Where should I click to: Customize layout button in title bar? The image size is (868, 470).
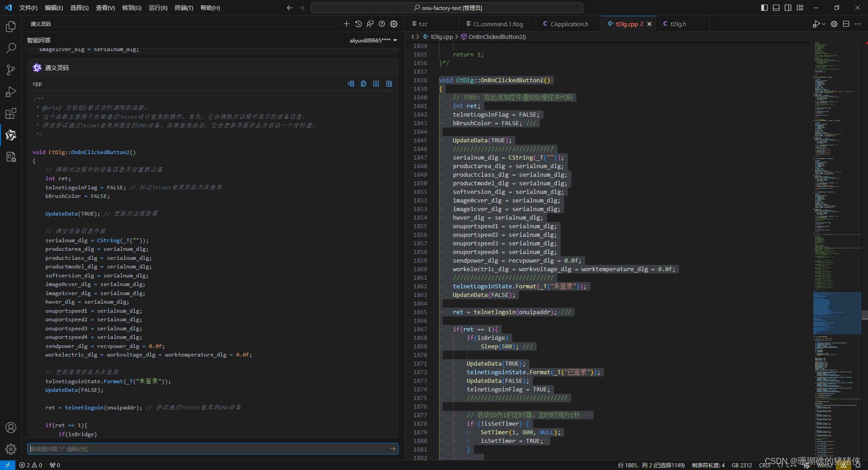click(800, 8)
